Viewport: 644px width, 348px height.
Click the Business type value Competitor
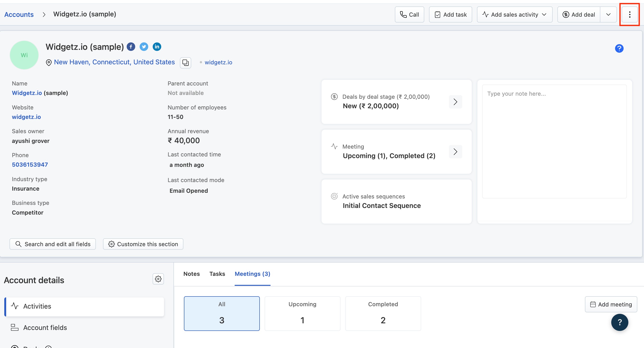point(28,213)
